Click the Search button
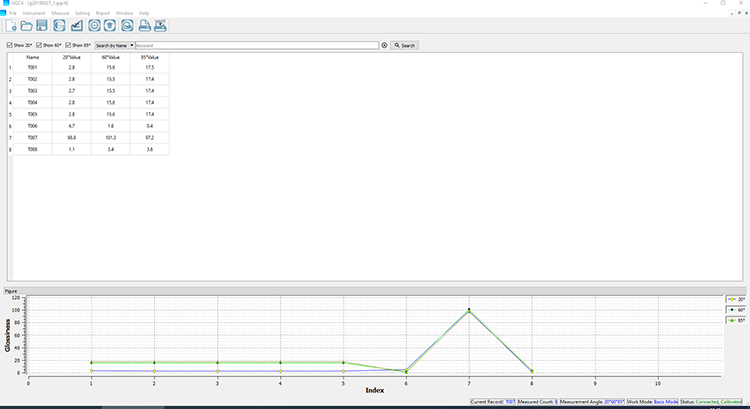 (405, 45)
